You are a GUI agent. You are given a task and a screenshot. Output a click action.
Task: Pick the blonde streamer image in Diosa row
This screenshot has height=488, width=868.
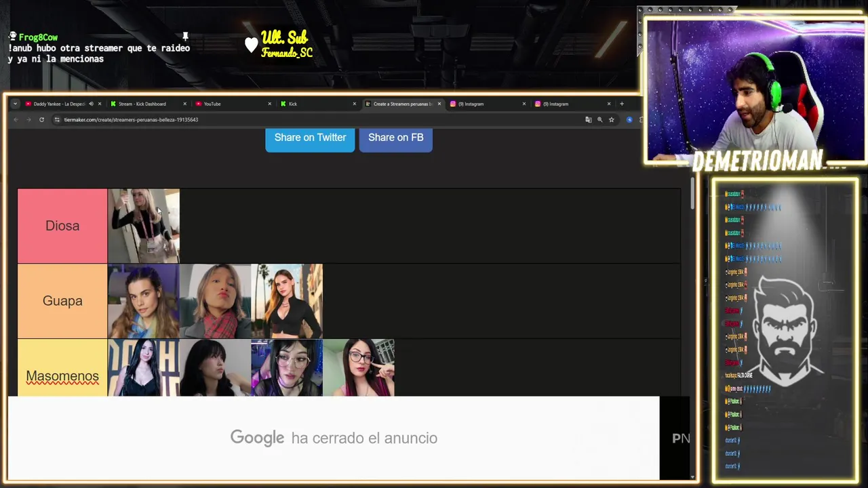click(x=144, y=226)
